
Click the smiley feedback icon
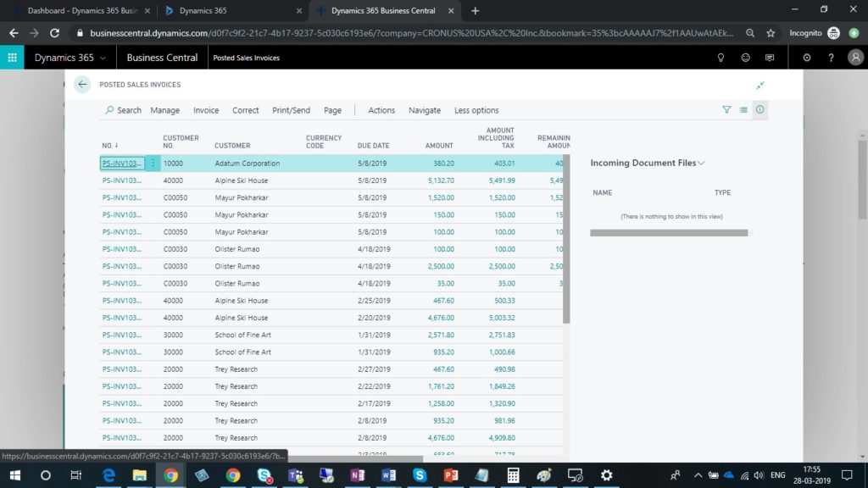[x=745, y=58]
